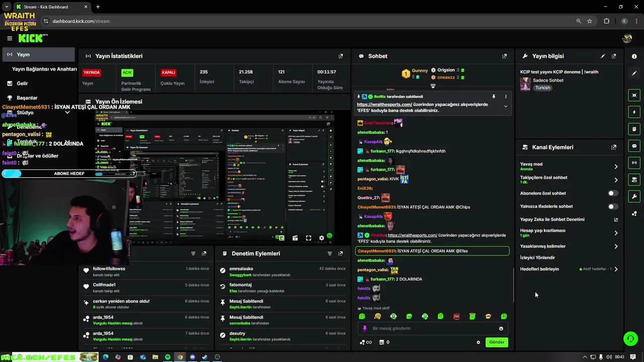The image size is (644, 362).
Task: Toggle Yalnızca ifadelerle sohbet switch
Action: pos(612,206)
